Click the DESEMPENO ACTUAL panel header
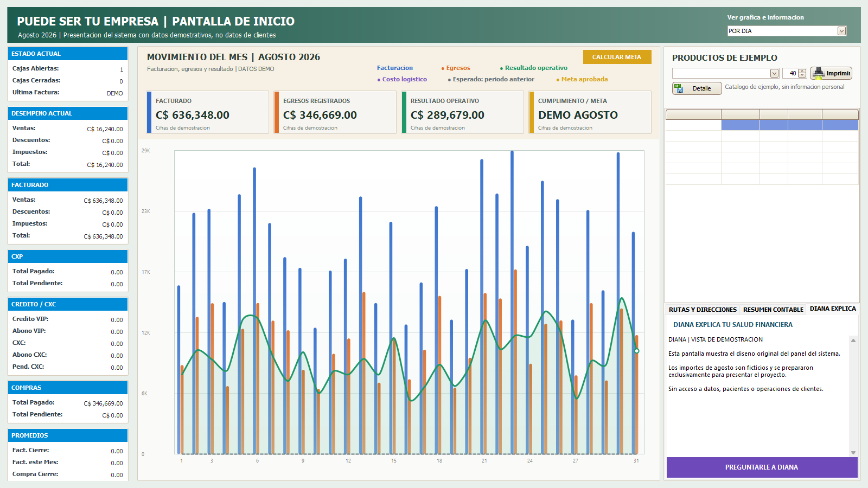The height and width of the screenshot is (488, 868). click(x=68, y=113)
